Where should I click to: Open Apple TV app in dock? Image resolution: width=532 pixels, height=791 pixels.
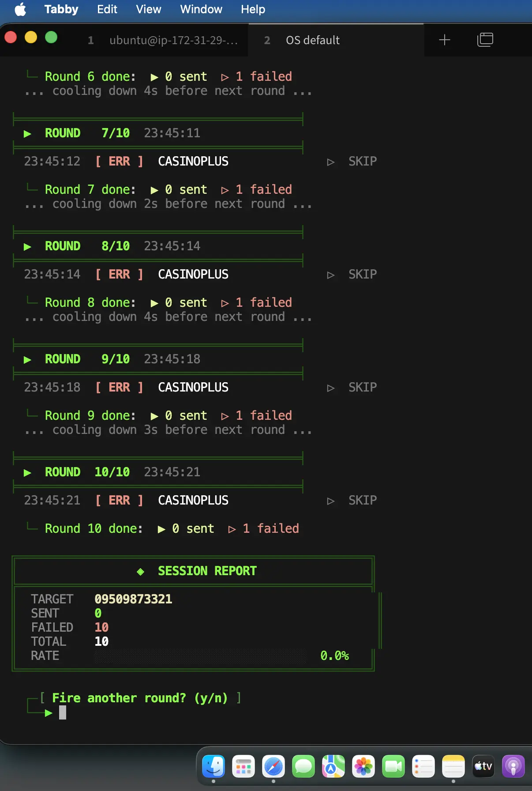(x=483, y=766)
